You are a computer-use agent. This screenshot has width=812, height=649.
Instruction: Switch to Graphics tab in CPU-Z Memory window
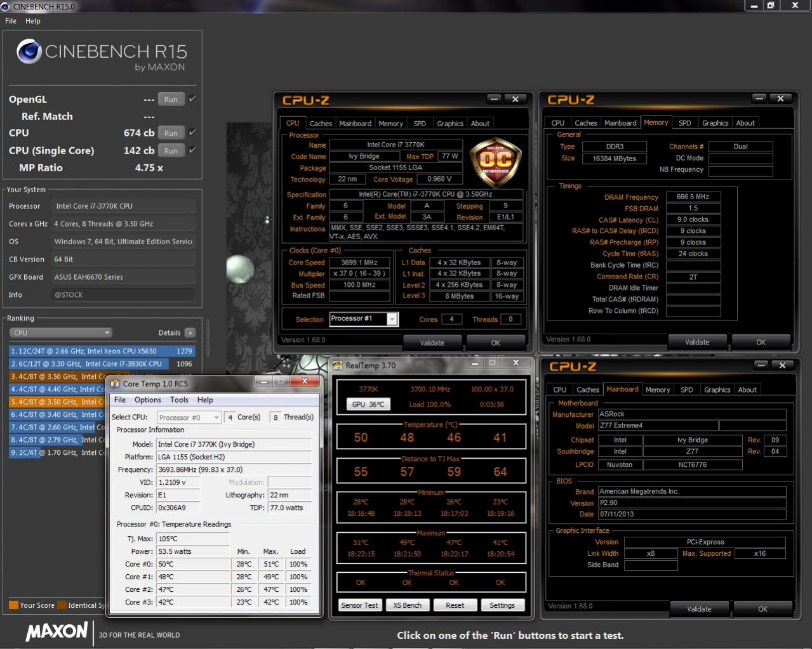pos(715,123)
